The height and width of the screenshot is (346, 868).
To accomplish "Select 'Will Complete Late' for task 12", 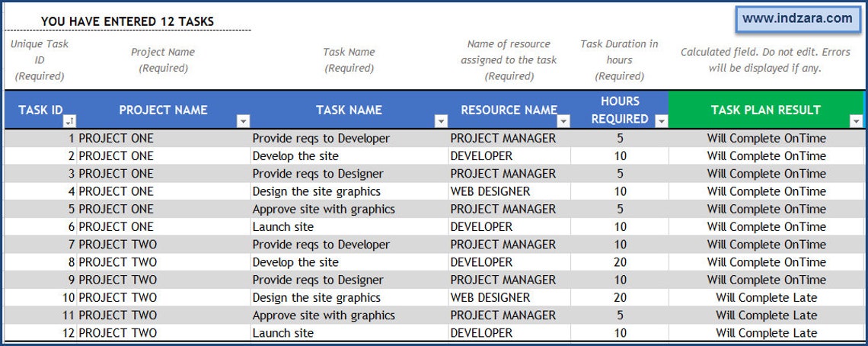I will (x=766, y=333).
